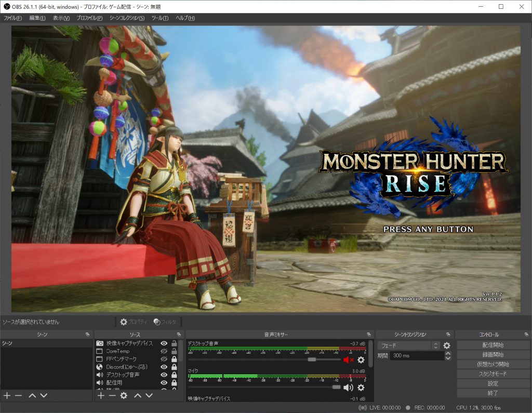Click the camera icon of 映像キャプチャデバイス source

pos(100,343)
